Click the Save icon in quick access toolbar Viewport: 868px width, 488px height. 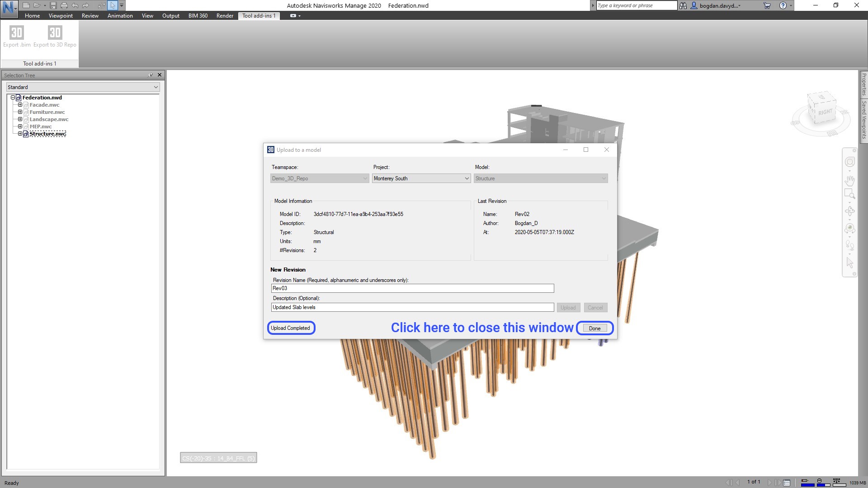53,5
